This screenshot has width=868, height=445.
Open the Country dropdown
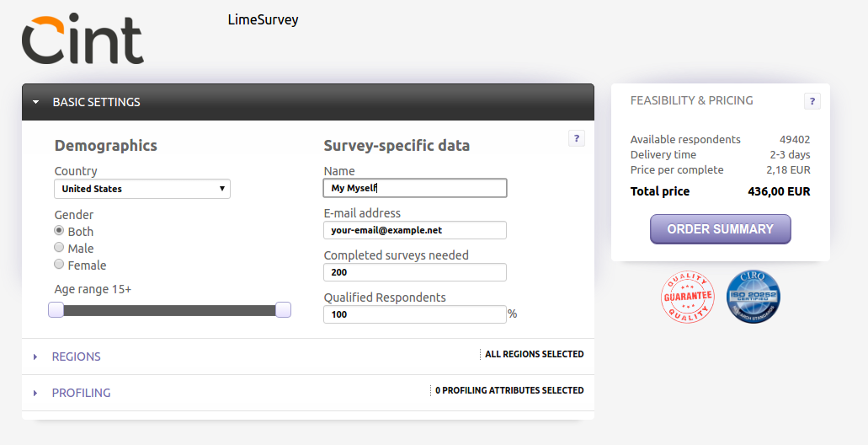pos(142,189)
